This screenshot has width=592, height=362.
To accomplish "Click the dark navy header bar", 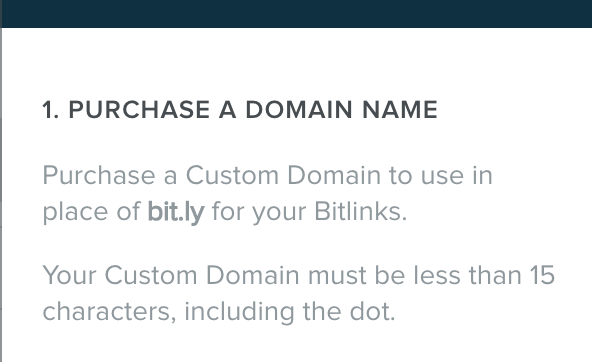I will click(x=296, y=14).
